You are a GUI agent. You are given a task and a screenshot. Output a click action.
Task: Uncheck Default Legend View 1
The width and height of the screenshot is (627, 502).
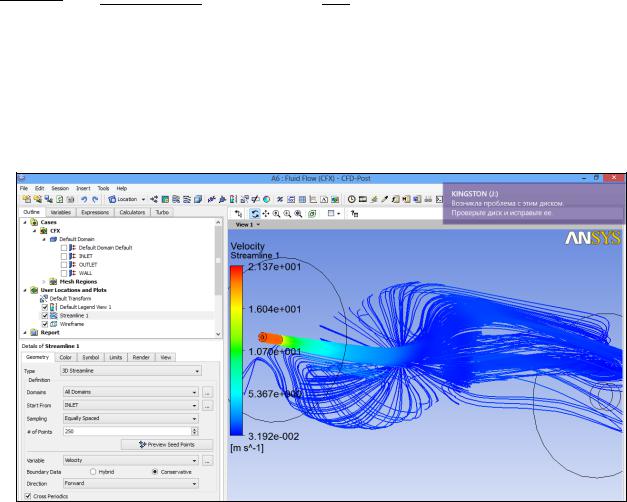pyautogui.click(x=45, y=307)
